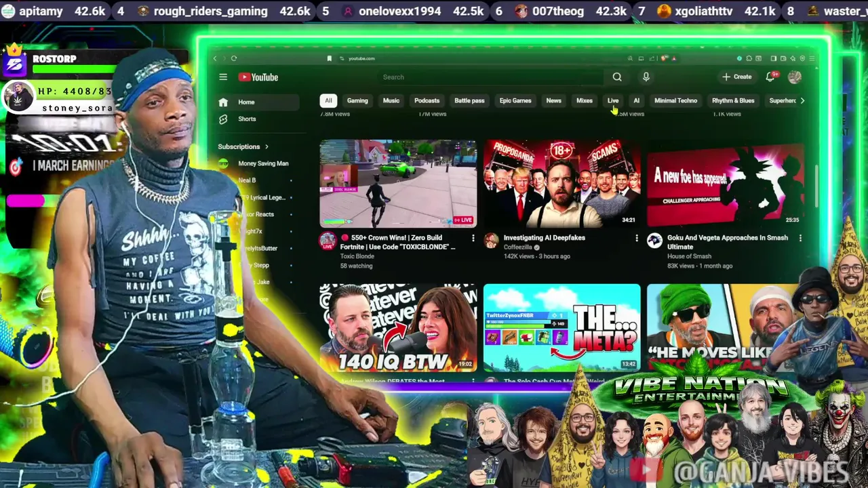Click the '550+ Crown Wins!' video title
This screenshot has height=488, width=868.
pos(399,243)
